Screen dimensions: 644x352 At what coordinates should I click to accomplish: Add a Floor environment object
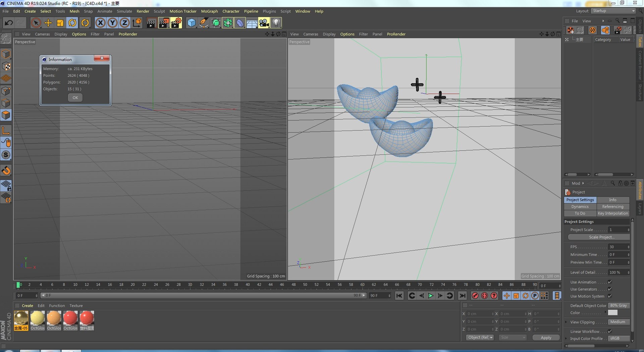[252, 23]
